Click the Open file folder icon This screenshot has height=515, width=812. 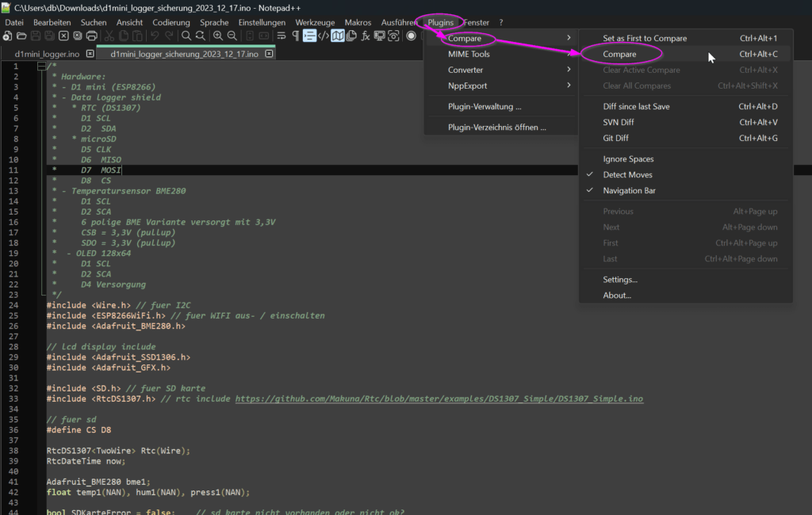pos(21,36)
